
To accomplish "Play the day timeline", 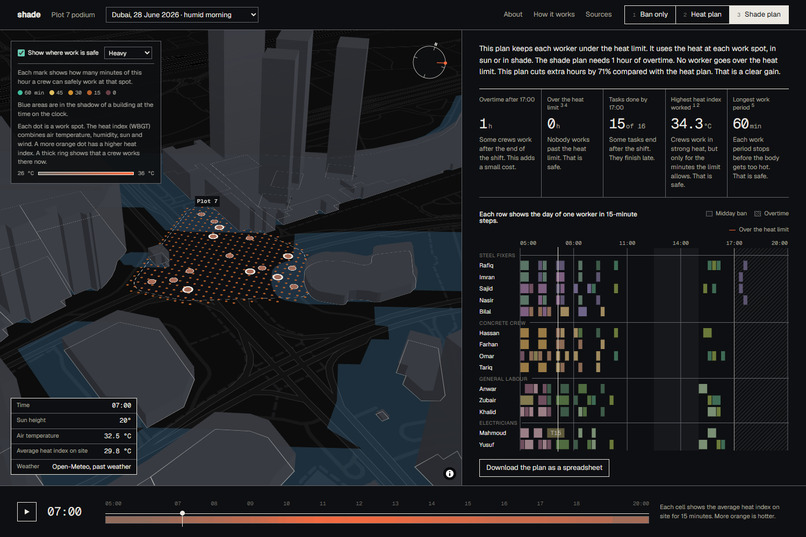I will coord(27,512).
